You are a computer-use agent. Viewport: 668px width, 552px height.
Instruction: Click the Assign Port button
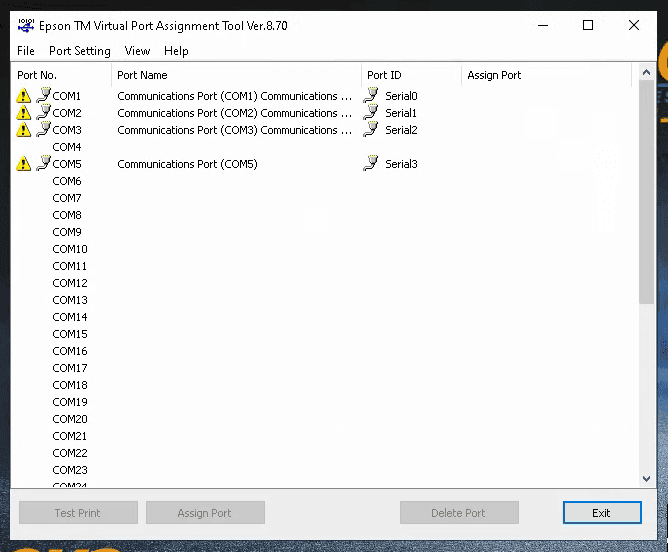205,513
